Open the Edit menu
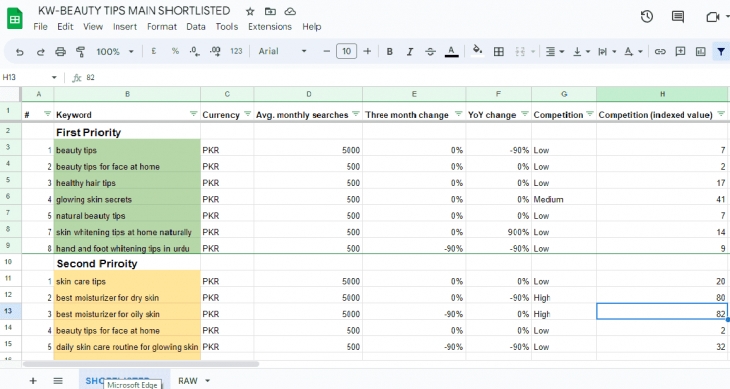Viewport: 730px width, 389px height. (65, 27)
